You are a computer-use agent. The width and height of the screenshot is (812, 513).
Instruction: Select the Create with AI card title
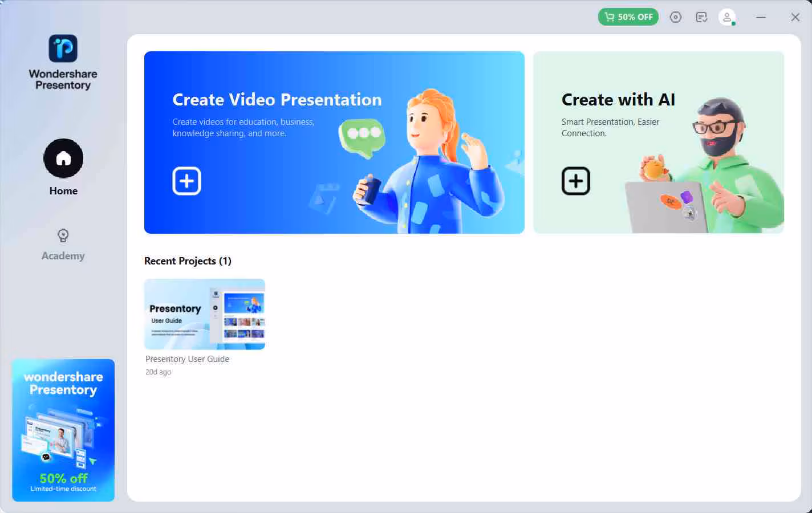[x=618, y=100]
